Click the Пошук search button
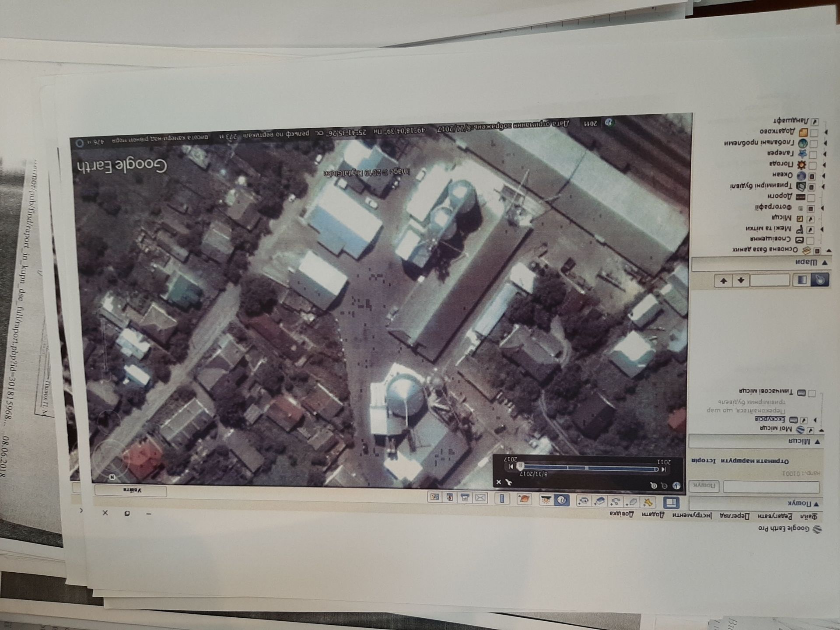Viewport: 840px width, 630px height. (x=704, y=486)
